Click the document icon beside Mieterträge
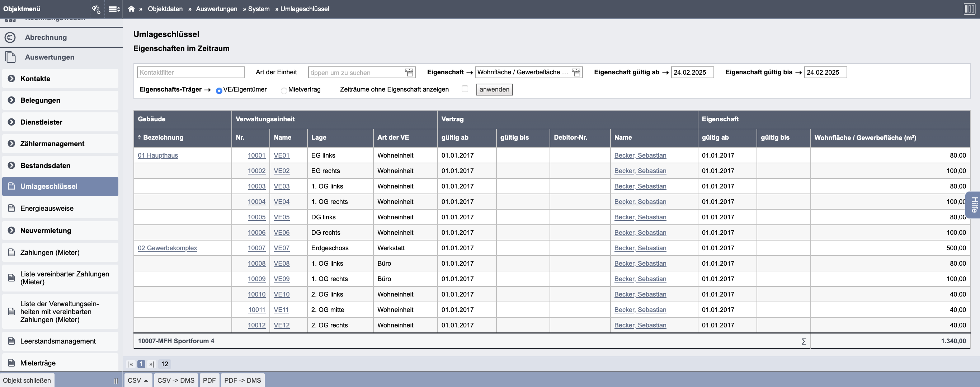The width and height of the screenshot is (980, 387). (11, 363)
